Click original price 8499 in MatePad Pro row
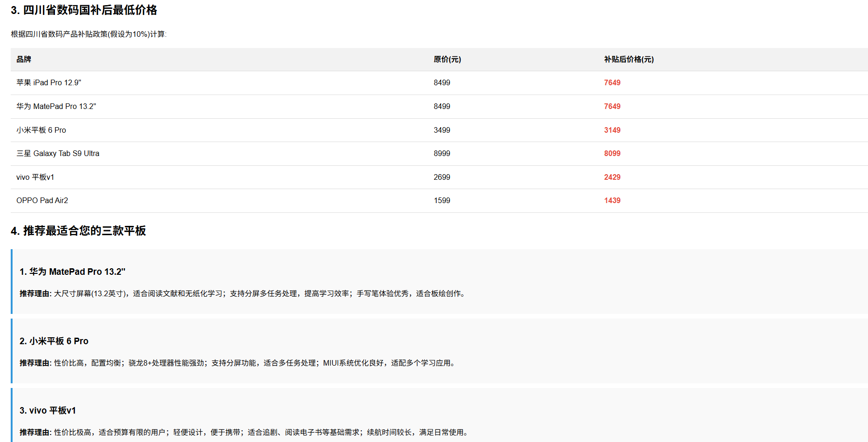Viewport: 868px width, 442px height. pos(442,106)
